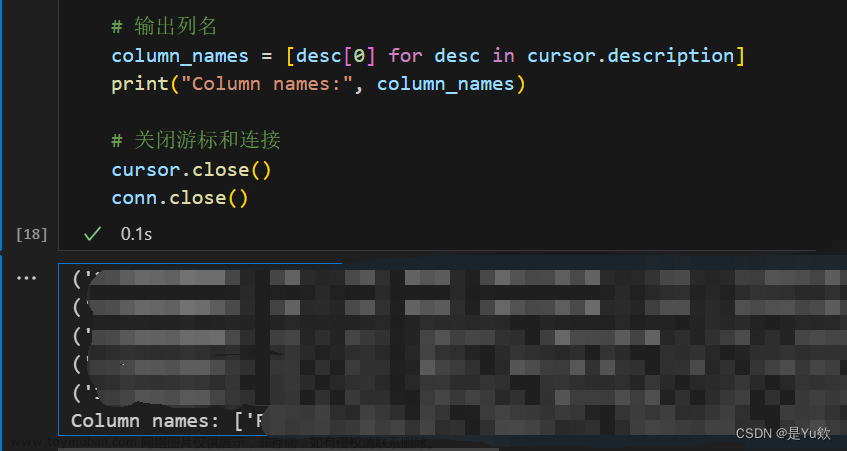The height and width of the screenshot is (451, 847).
Task: Click the conn.close() line
Action: pos(180,198)
